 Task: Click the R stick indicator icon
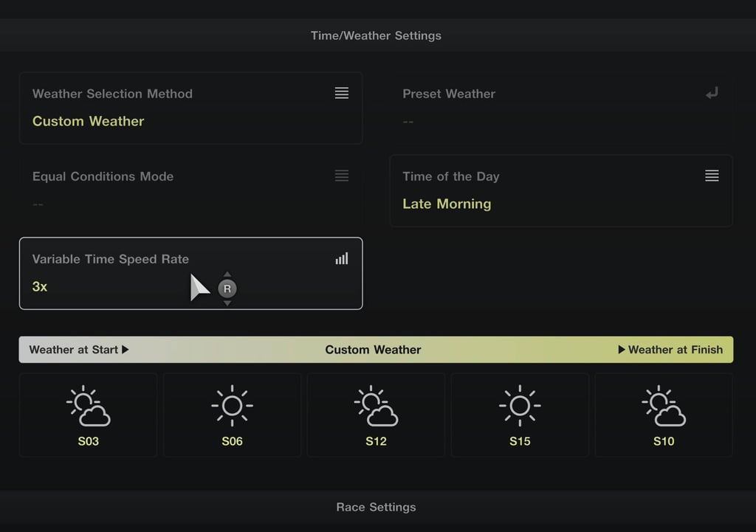227,289
